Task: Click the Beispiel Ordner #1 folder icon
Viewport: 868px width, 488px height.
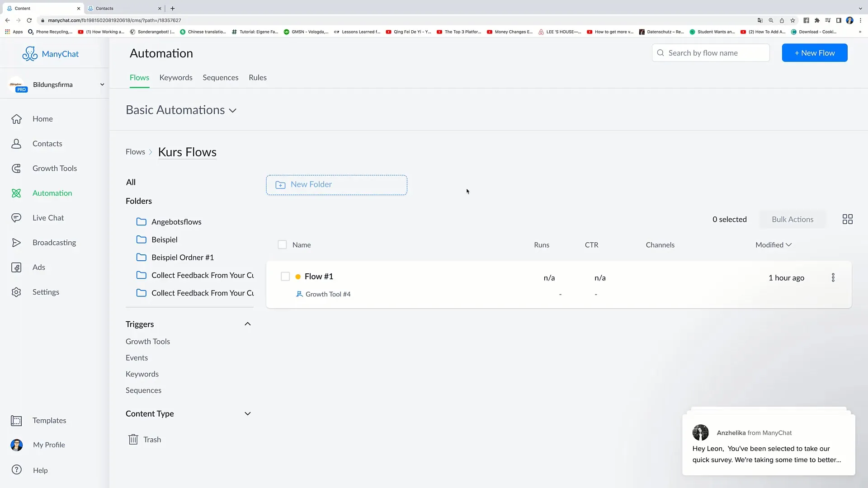Action: [142, 258]
